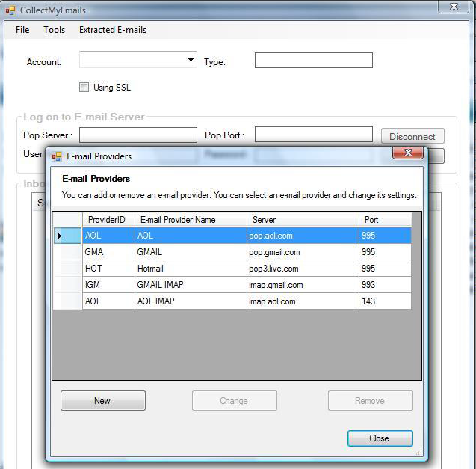Select the HOT provider ID cell
Screen dimensions: 476x469
[108, 269]
